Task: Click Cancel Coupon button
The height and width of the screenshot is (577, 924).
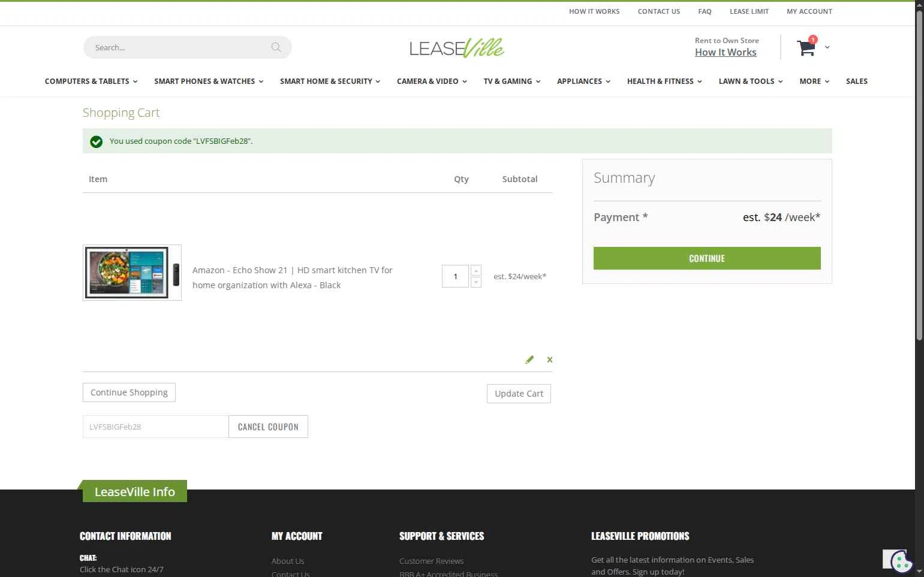Action: coord(268,427)
